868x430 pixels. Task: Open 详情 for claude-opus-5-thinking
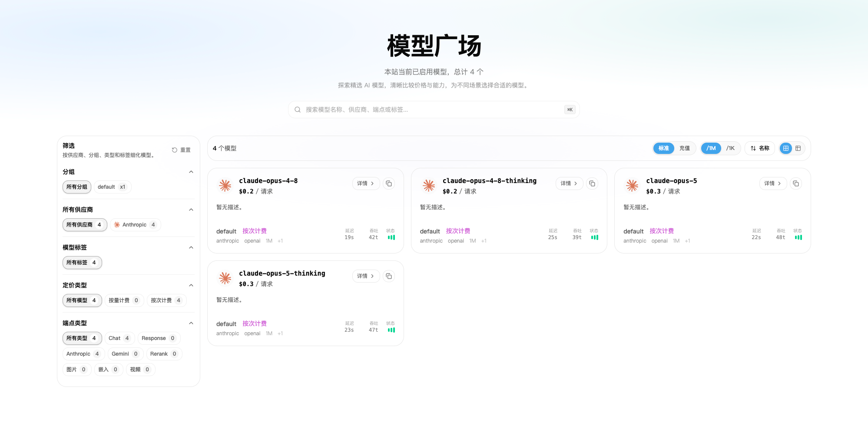pos(366,276)
